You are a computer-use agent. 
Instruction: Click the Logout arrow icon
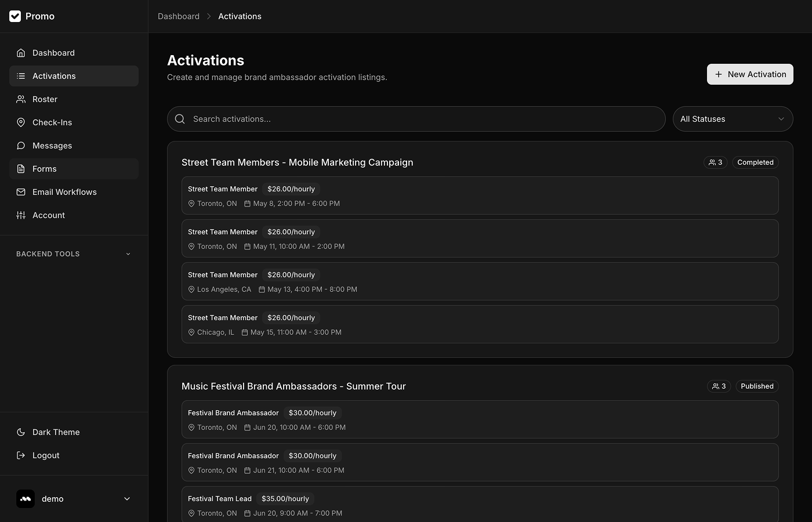[21, 455]
